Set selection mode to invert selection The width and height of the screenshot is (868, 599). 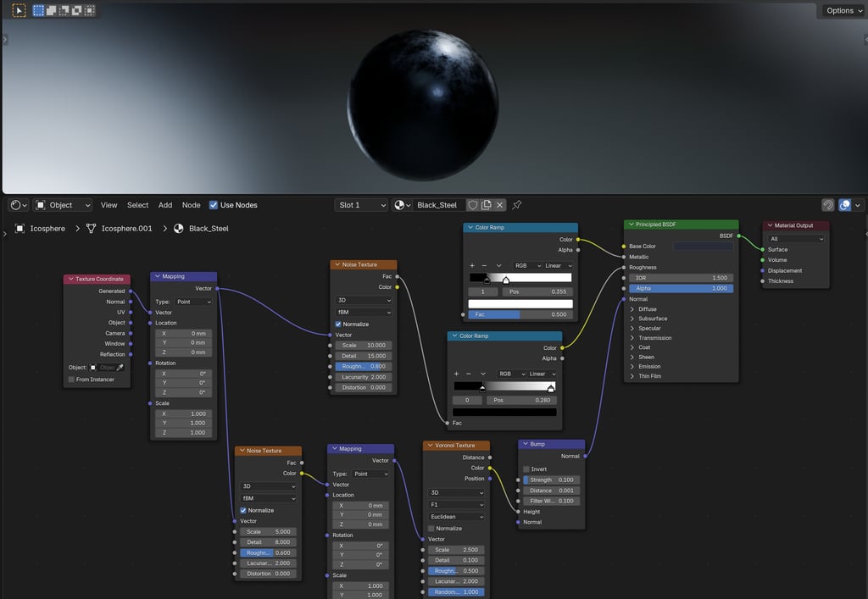pyautogui.click(x=76, y=10)
